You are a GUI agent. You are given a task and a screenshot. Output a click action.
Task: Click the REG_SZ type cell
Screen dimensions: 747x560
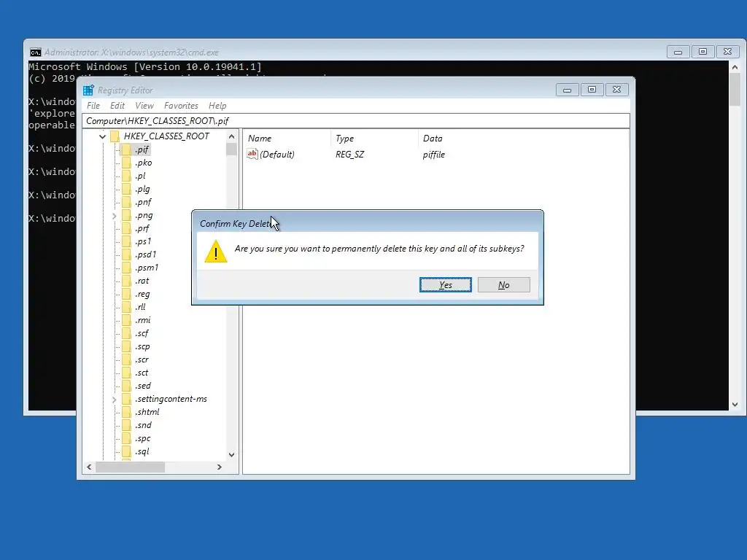pos(349,155)
